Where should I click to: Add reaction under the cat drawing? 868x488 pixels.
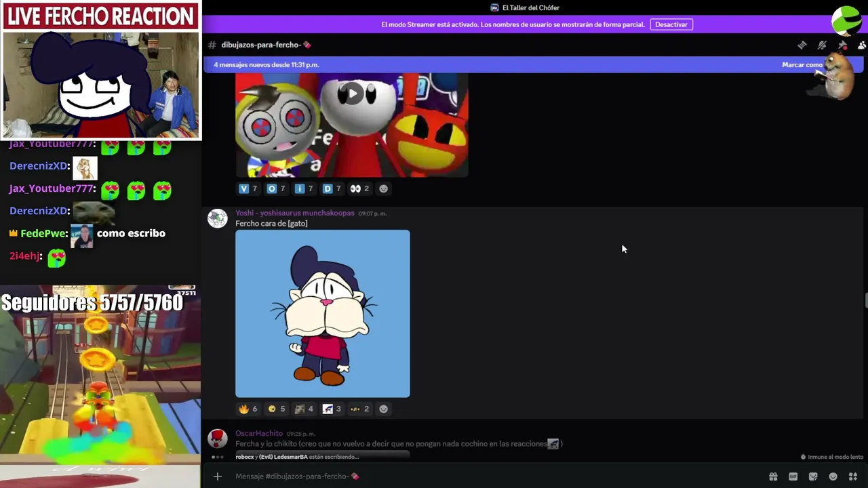coord(383,409)
